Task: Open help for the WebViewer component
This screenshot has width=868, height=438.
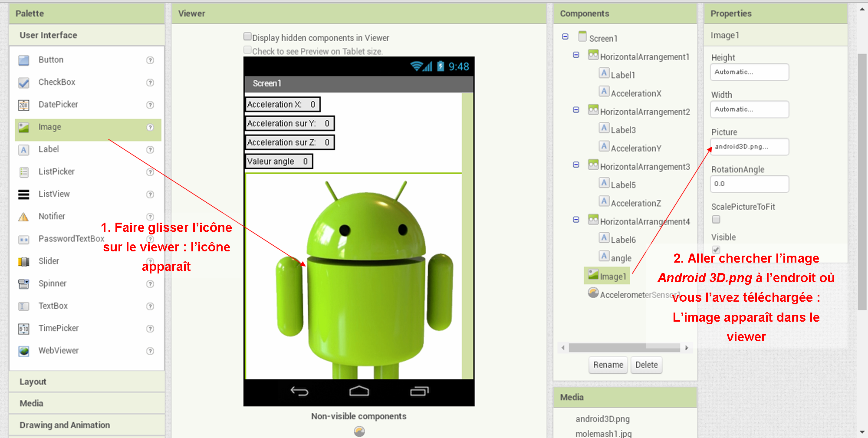Action: coord(150,351)
